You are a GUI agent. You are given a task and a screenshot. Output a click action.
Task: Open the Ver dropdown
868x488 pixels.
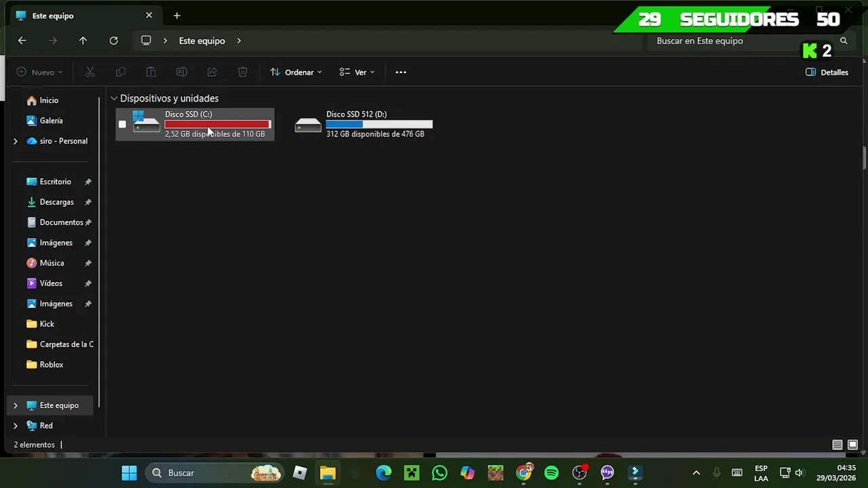pyautogui.click(x=357, y=72)
